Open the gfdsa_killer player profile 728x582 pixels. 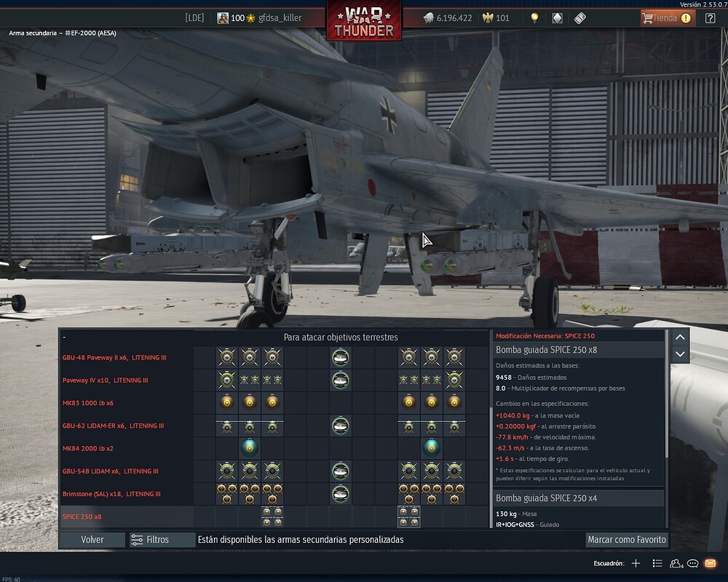click(x=280, y=18)
